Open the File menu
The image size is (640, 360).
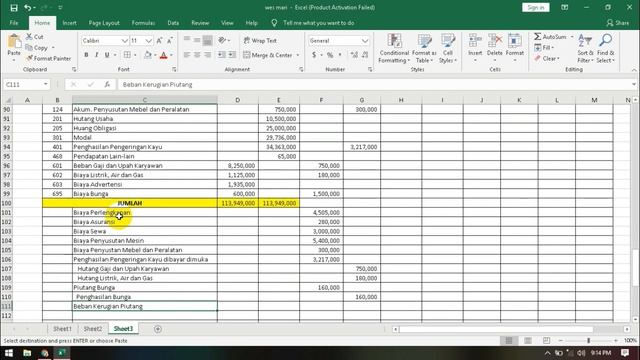(14, 23)
